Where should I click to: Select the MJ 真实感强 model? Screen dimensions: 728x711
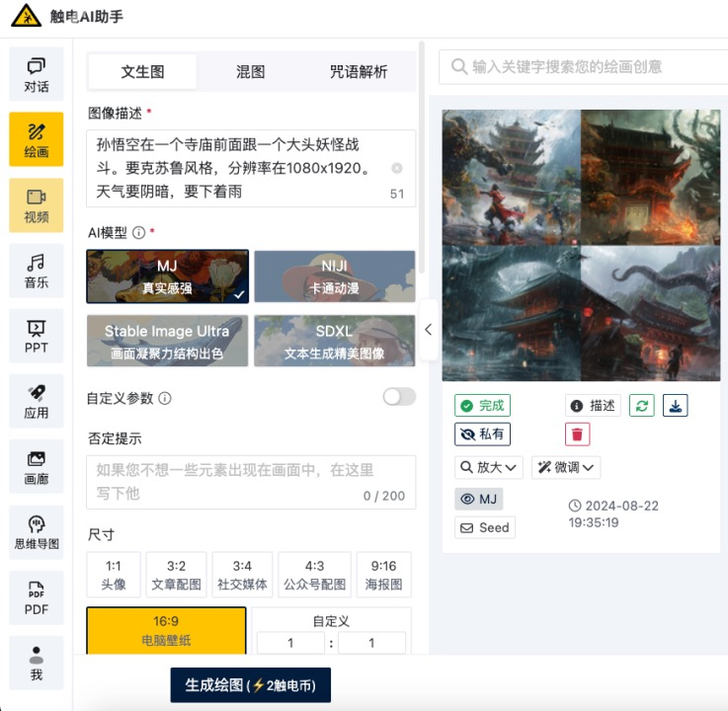[x=167, y=276]
